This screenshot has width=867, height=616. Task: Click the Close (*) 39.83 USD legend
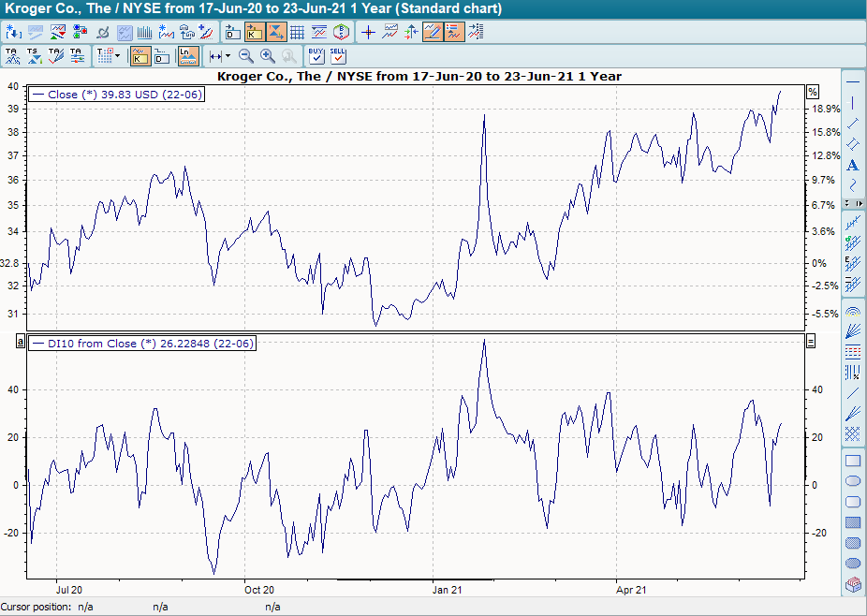coord(116,94)
